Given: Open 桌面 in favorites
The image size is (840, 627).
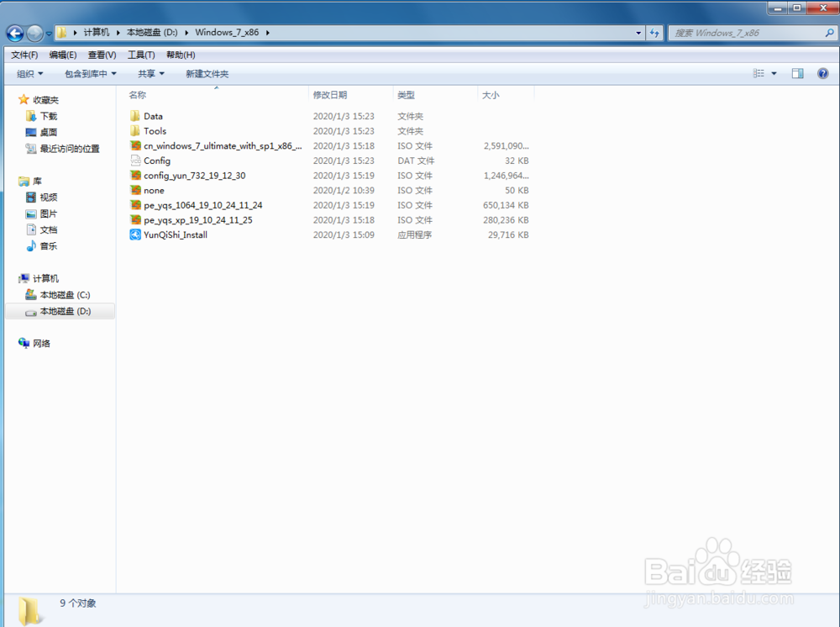Looking at the screenshot, I should point(48,132).
